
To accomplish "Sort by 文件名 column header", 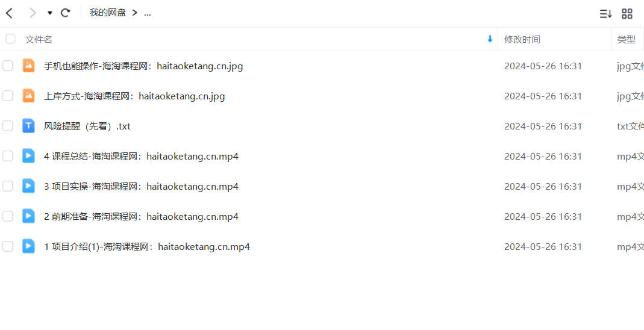I will (39, 39).
